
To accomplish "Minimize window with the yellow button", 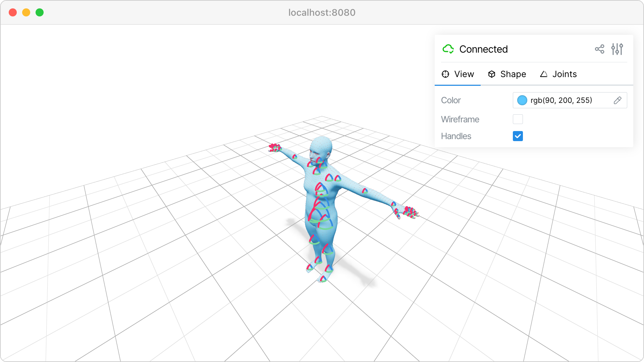I will tap(26, 12).
